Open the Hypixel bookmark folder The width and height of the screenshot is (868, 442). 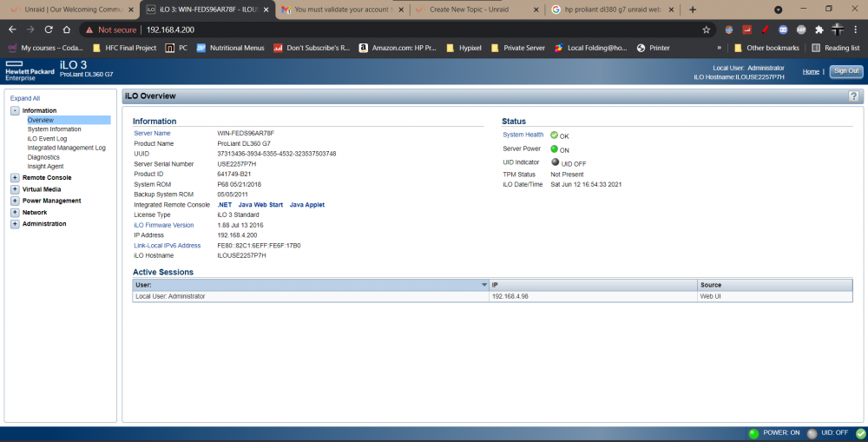click(464, 48)
